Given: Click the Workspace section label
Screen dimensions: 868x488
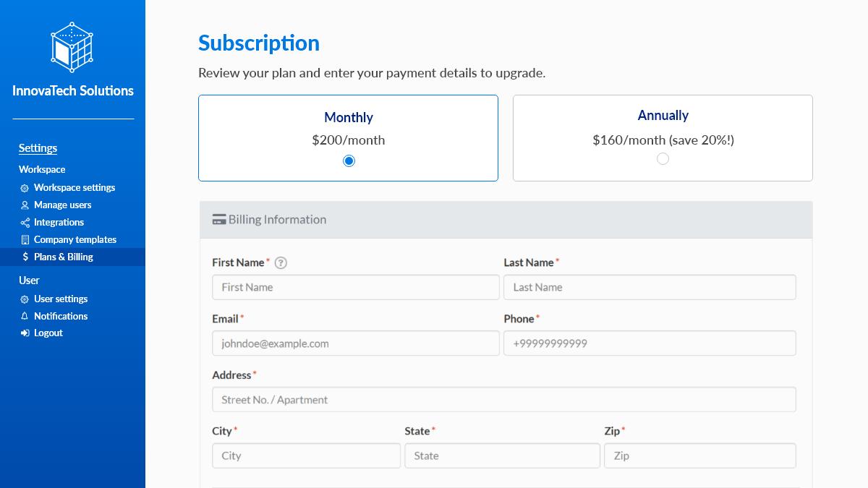Looking at the screenshot, I should click(x=42, y=169).
